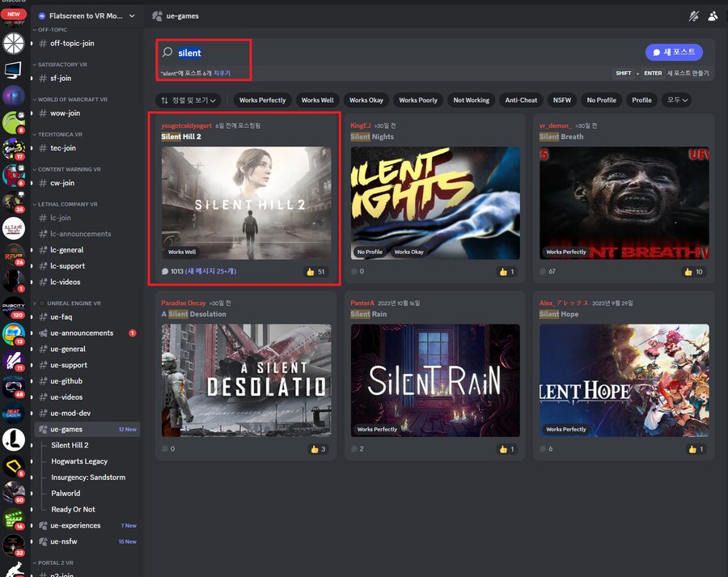Toggle the Works Perfectly tag filter
Viewport: 728px width, 577px height.
click(262, 100)
